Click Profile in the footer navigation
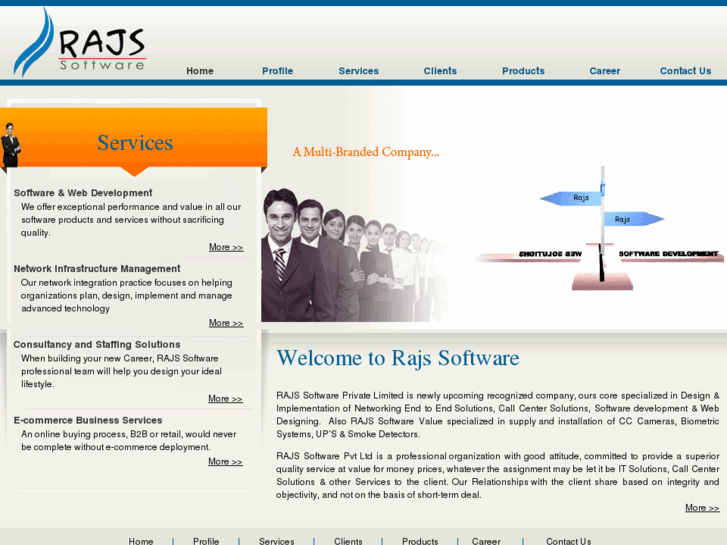The image size is (727, 545). (x=206, y=541)
